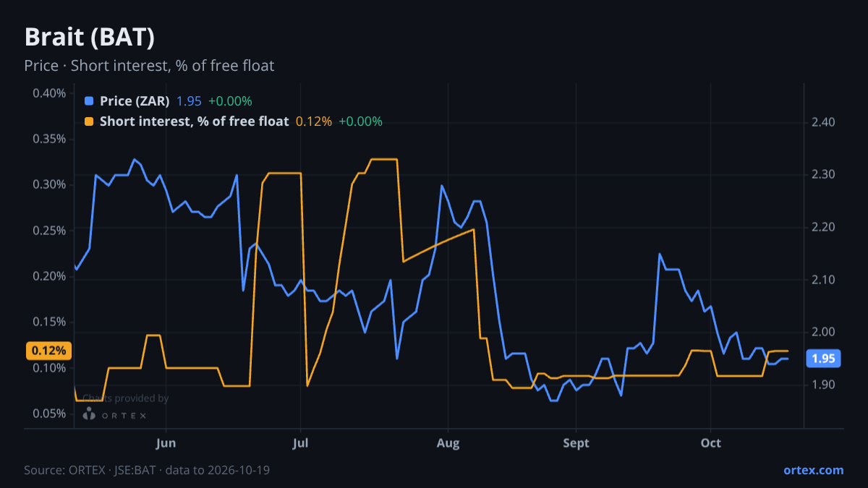This screenshot has width=868, height=488.
Task: Click the 0.20% left axis label
Action: click(49, 276)
